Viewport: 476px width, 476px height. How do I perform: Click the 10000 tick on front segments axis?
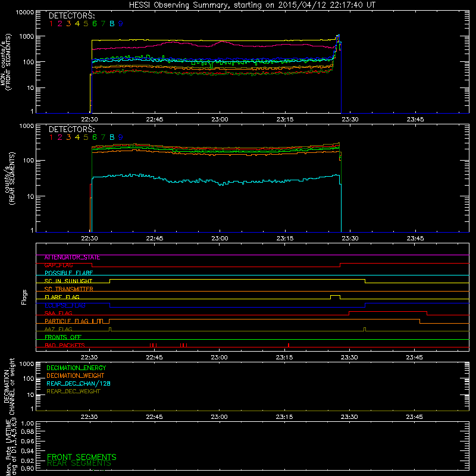(x=24, y=12)
